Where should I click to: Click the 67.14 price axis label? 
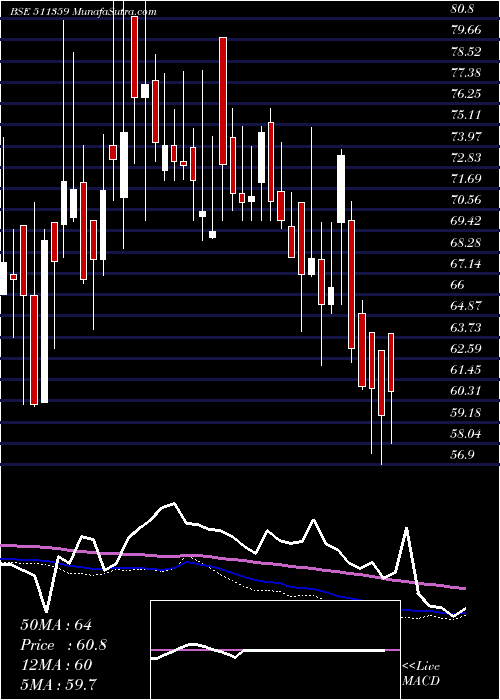coord(466,263)
